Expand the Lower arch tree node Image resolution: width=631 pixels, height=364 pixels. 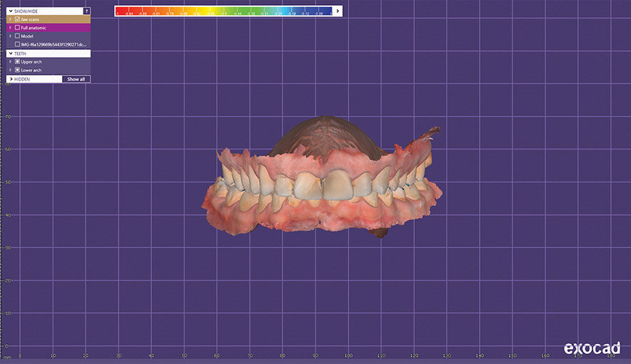[x=10, y=71]
